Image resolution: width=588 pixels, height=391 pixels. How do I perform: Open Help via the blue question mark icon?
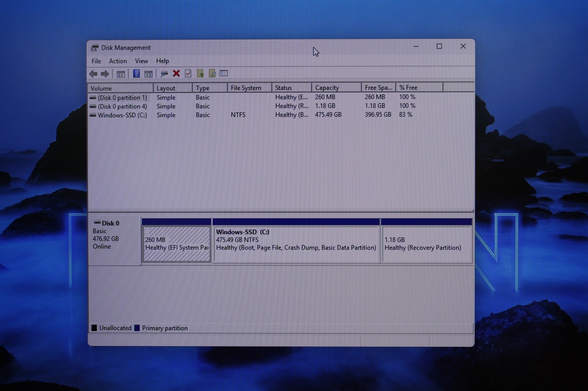(136, 73)
